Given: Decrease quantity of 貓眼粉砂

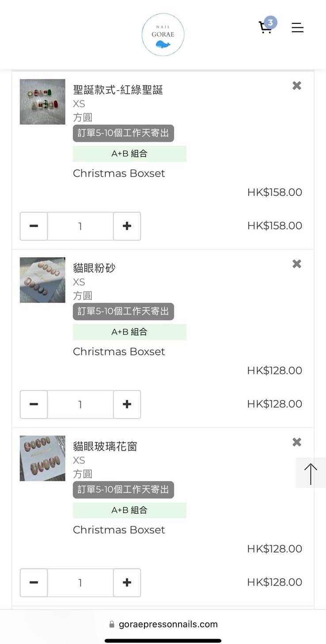Looking at the screenshot, I should (x=34, y=404).
